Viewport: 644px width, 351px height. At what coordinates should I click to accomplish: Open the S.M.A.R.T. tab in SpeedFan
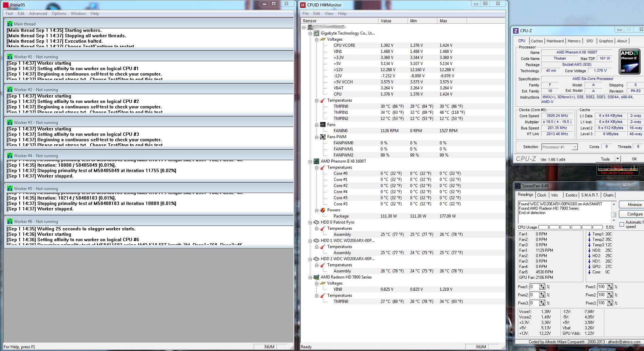pos(590,195)
